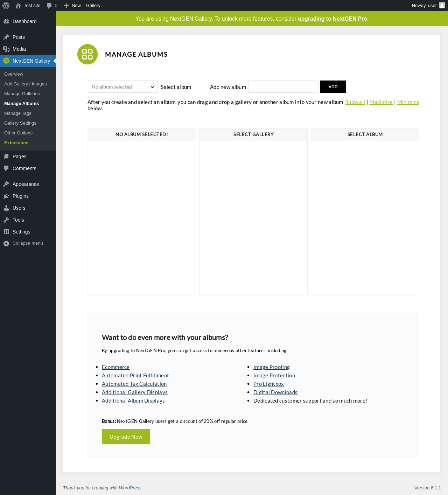Viewport: 448px width, 495px height.
Task: Click the Posts pushpin icon
Action: (6, 37)
